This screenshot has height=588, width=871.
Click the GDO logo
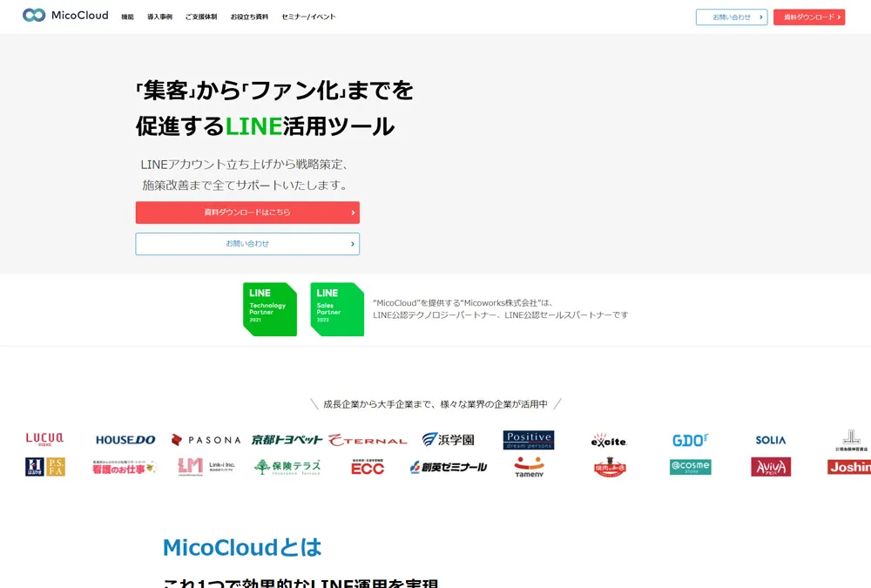click(690, 440)
